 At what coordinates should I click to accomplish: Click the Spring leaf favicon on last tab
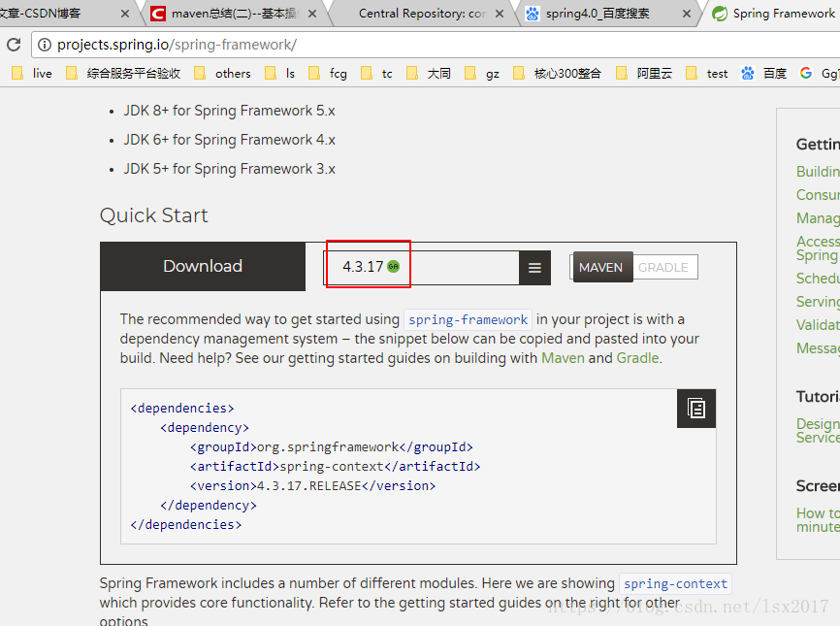point(720,14)
